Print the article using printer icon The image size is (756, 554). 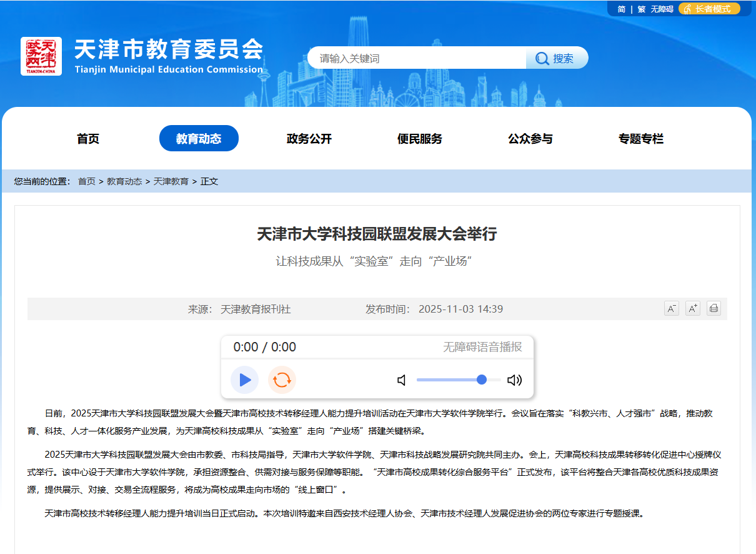tap(714, 308)
